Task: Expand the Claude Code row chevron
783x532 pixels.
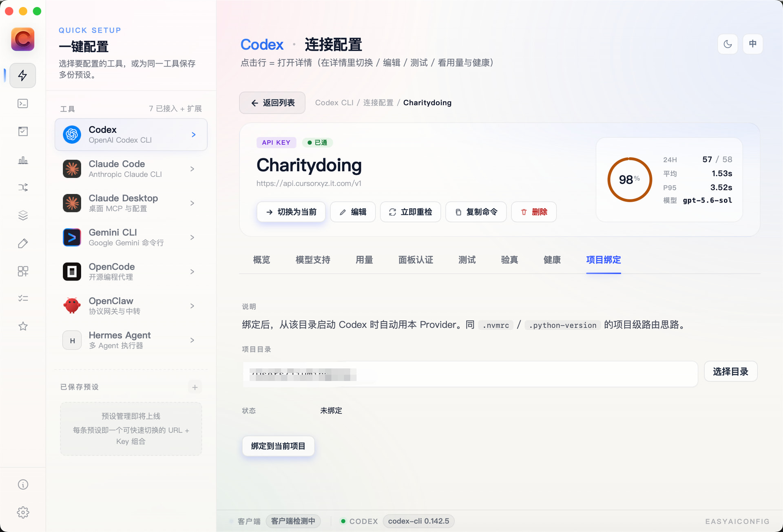Action: pos(192,169)
